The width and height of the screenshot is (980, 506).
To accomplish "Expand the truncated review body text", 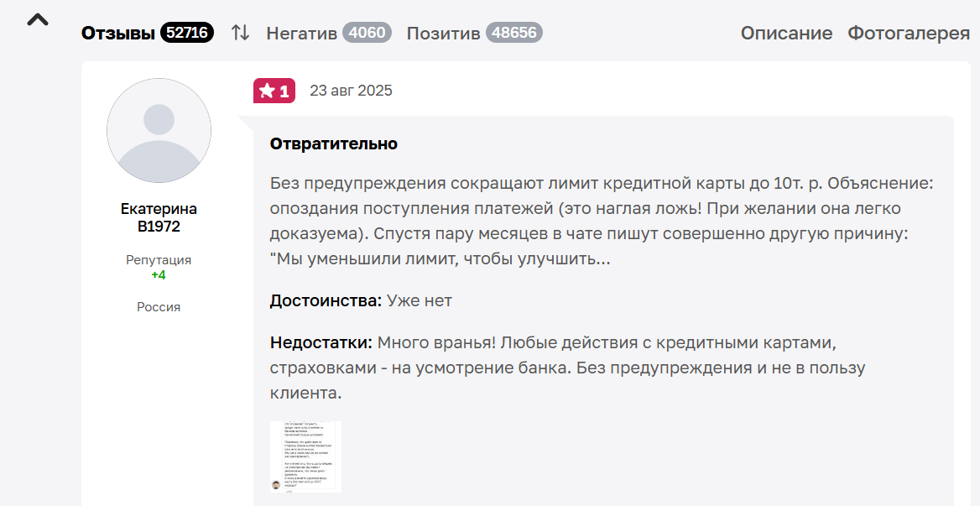I will pos(440,259).
